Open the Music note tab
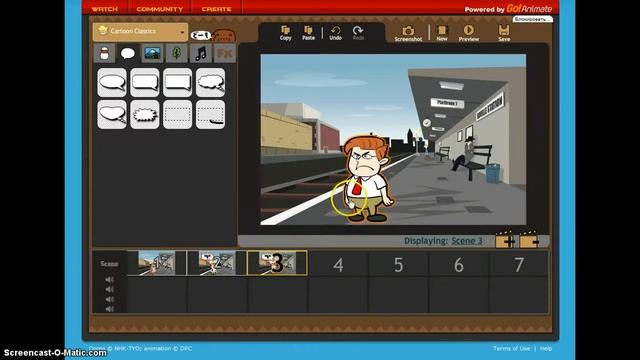Viewport: 640px width, 360px height. pos(200,53)
